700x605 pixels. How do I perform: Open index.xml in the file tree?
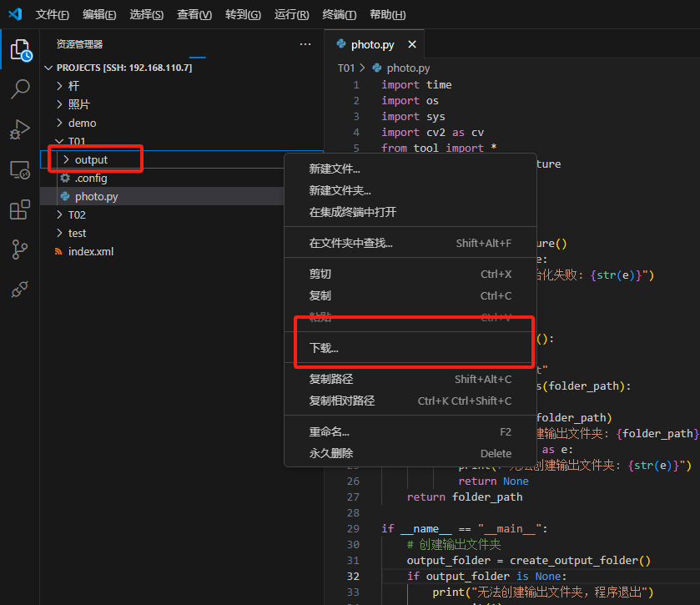[x=90, y=251]
